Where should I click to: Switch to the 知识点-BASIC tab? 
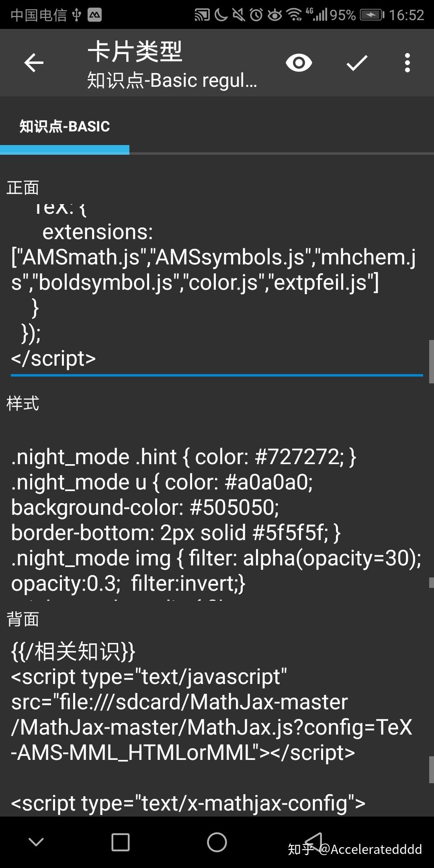[x=64, y=126]
